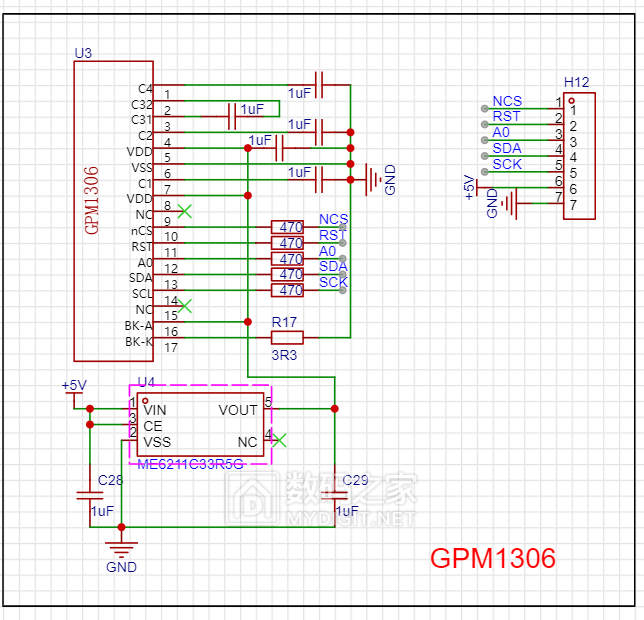This screenshot has height=620, width=644.
Task: Click the junction dot on the VOUT wire
Action: tap(335, 409)
